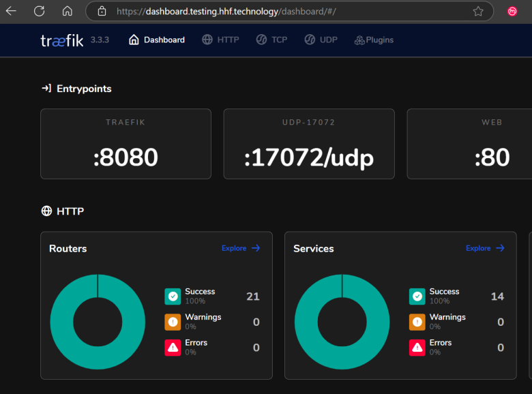Open the Dashboard tab

point(157,40)
